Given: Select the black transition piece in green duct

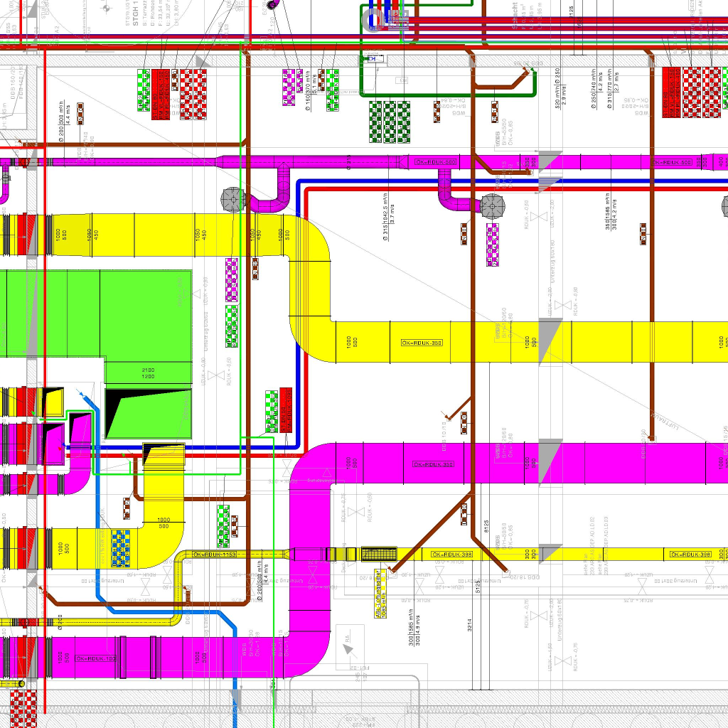Looking at the screenshot, I should pyautogui.click(x=148, y=414).
